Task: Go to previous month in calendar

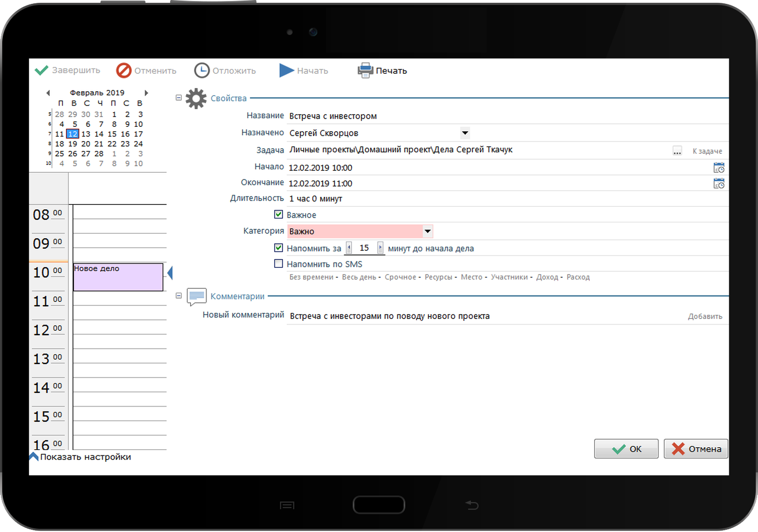Action: [48, 93]
